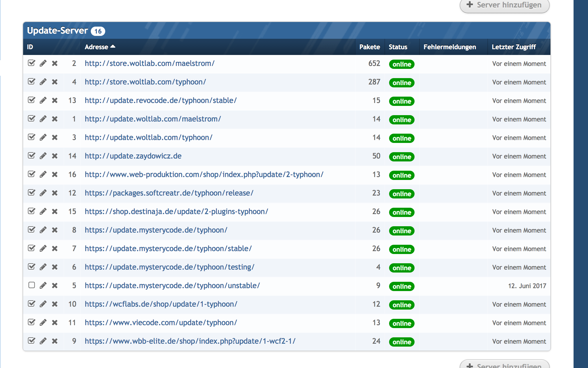
Task: Edit the www.viecode.com server entry
Action: 43,323
